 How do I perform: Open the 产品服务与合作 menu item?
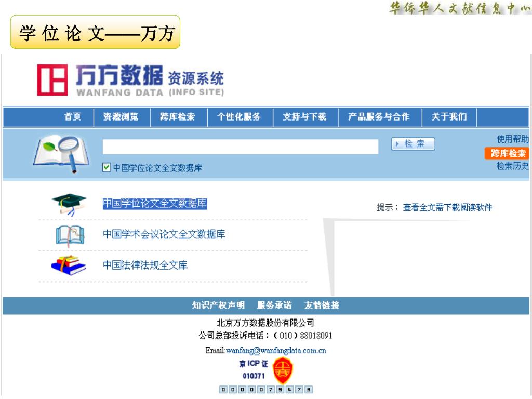(x=379, y=117)
